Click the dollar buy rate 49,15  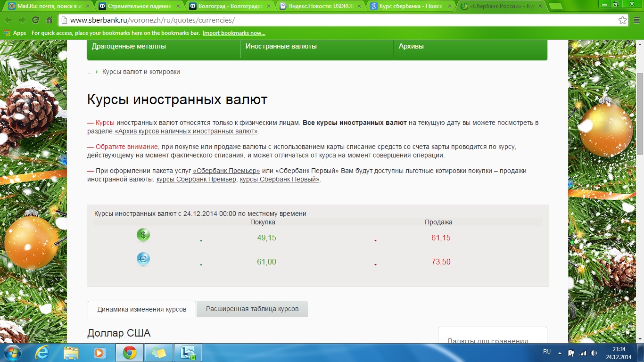(266, 238)
